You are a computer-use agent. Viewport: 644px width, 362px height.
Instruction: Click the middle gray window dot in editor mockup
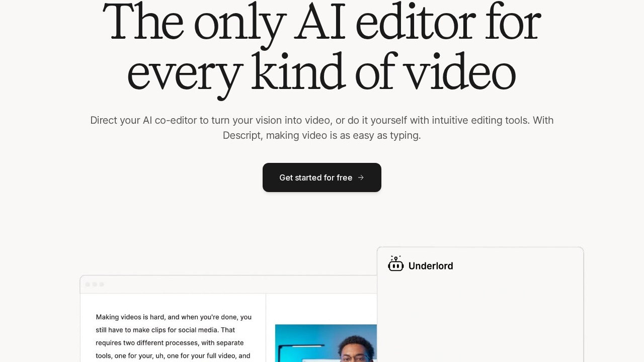pyautogui.click(x=95, y=285)
